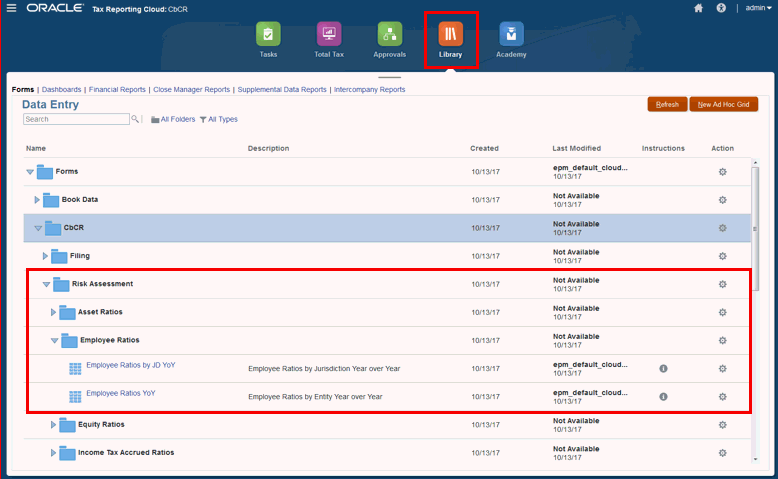This screenshot has height=479, width=778.
Task: Open the Total Tax card icon
Action: (329, 34)
